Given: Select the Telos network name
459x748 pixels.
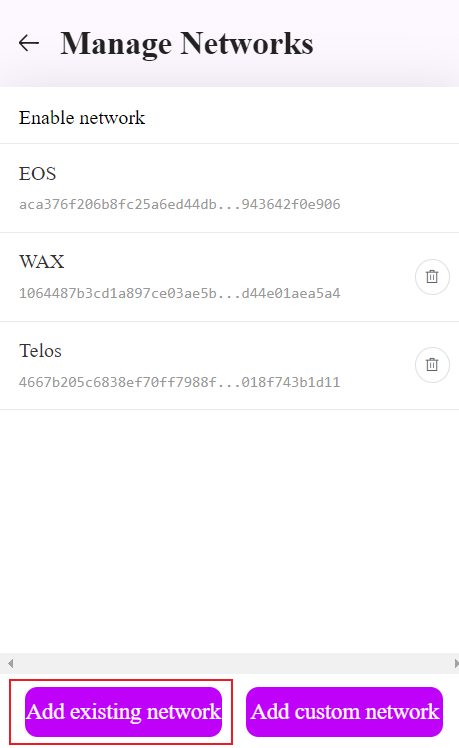Looking at the screenshot, I should [x=41, y=351].
